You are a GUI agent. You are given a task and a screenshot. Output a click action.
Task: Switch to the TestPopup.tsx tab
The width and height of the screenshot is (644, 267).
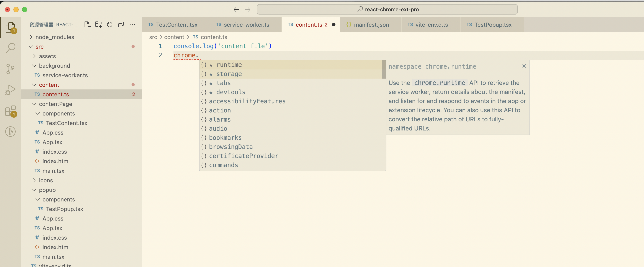[490, 25]
